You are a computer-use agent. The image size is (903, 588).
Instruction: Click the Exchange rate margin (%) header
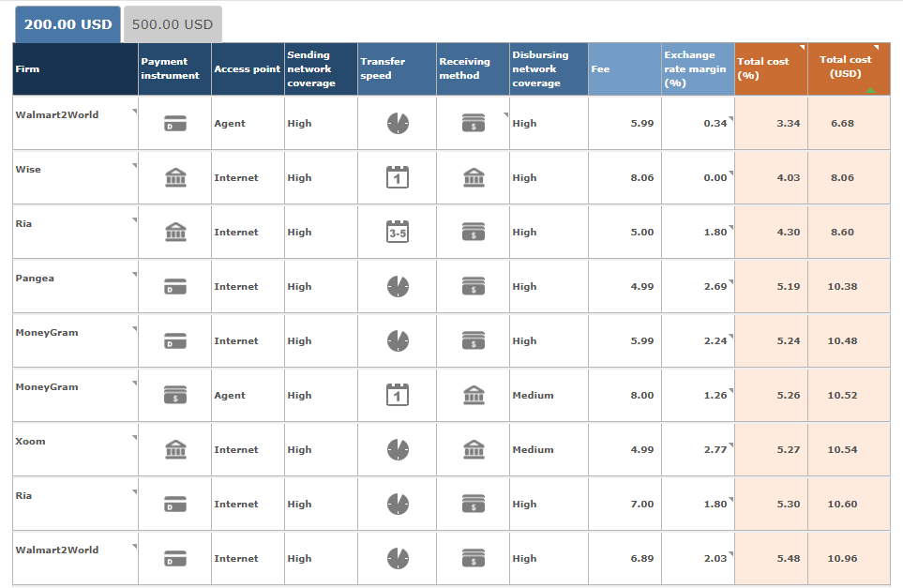click(x=698, y=68)
